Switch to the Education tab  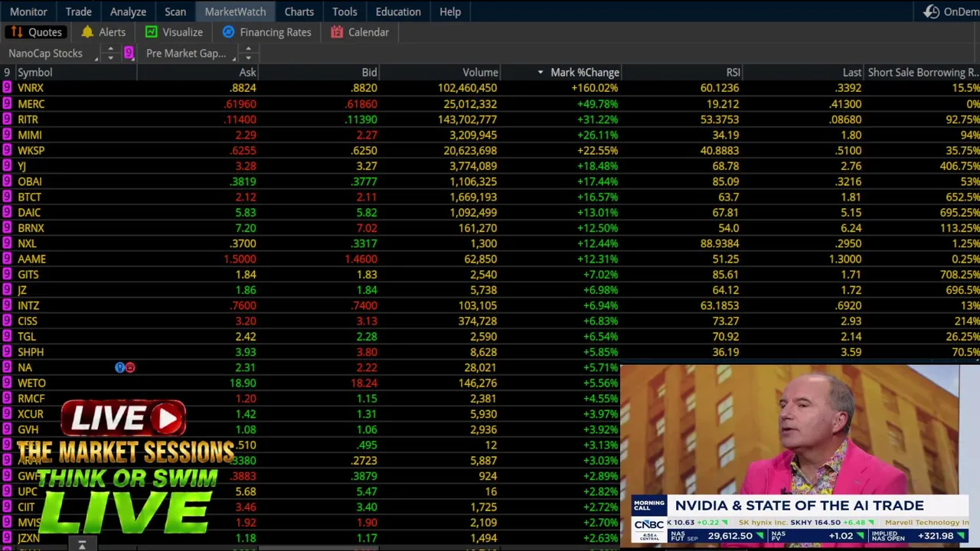point(398,11)
